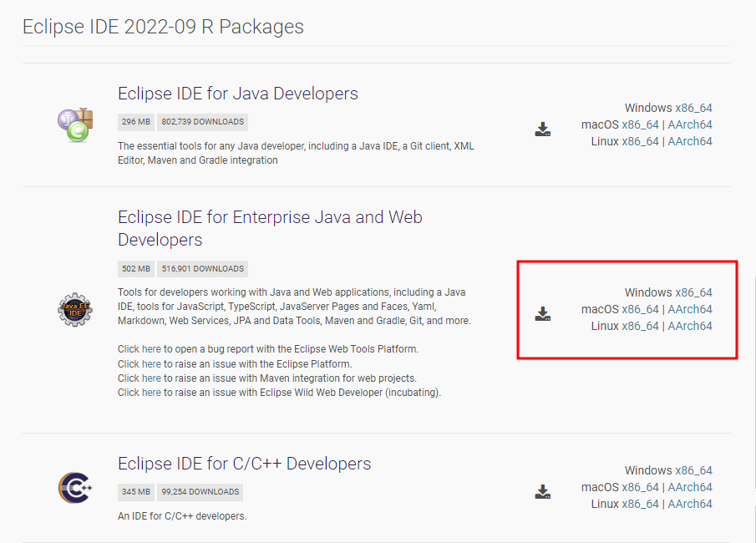The height and width of the screenshot is (543, 756).
Task: Click download icon for C/C++ Developers package
Action: [543, 492]
